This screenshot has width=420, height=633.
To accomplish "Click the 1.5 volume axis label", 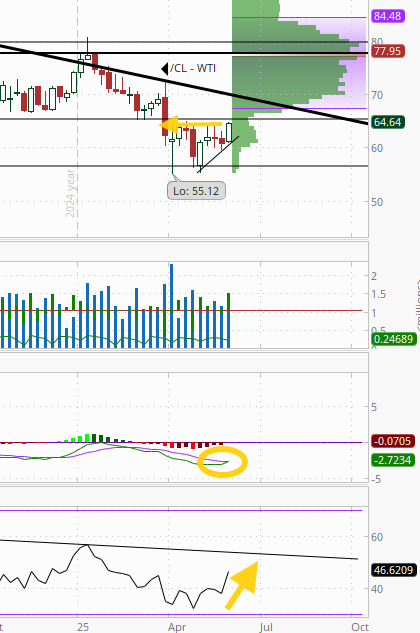I will pos(378,294).
